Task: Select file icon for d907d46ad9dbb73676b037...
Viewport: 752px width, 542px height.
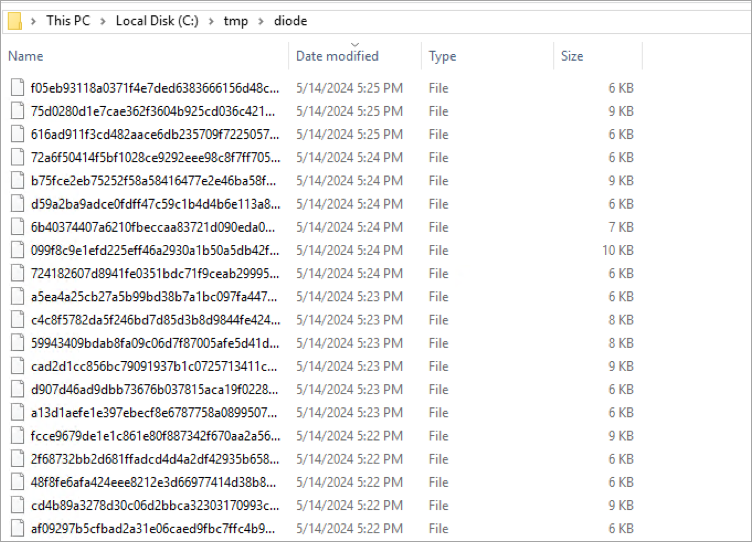Action: pos(18,389)
